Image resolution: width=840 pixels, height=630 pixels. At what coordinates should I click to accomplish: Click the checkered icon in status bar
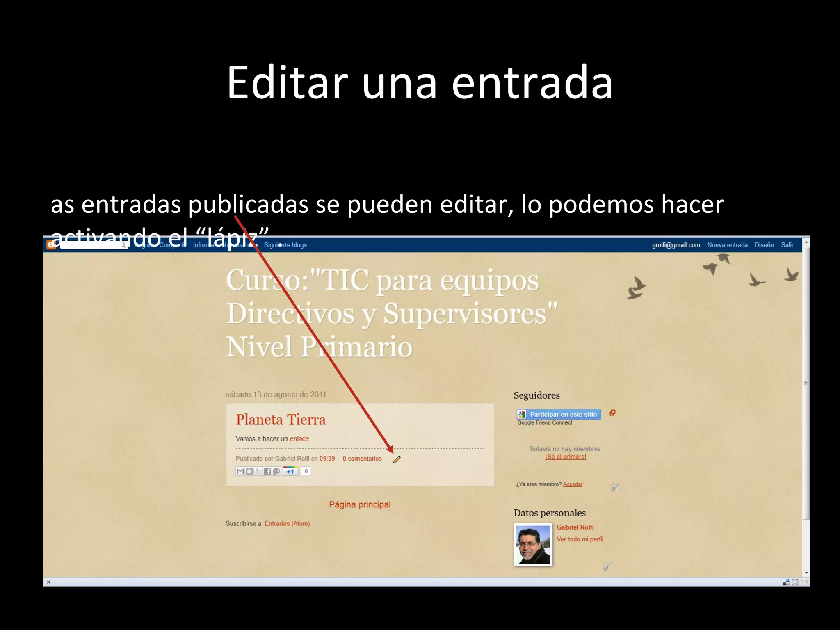tap(786, 582)
